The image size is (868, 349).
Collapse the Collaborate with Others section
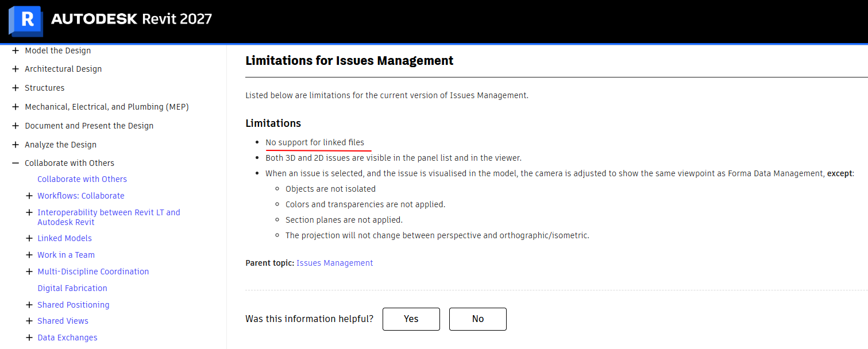[x=16, y=163]
